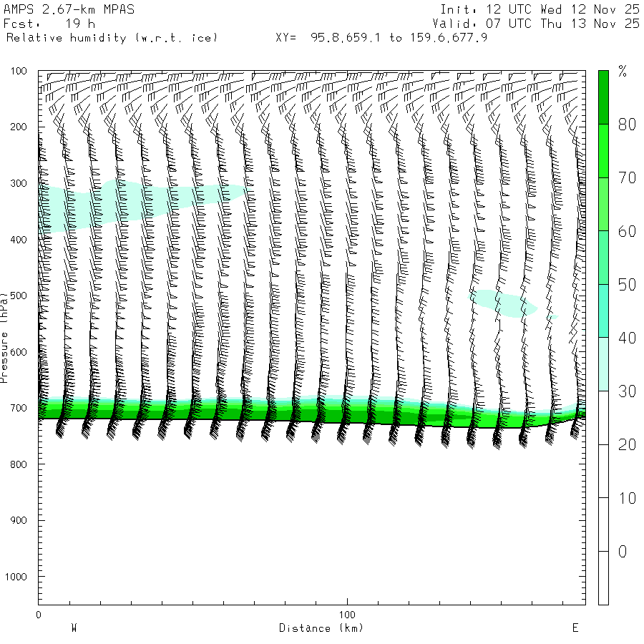Click the colorbar value 10 label

pos(627,498)
